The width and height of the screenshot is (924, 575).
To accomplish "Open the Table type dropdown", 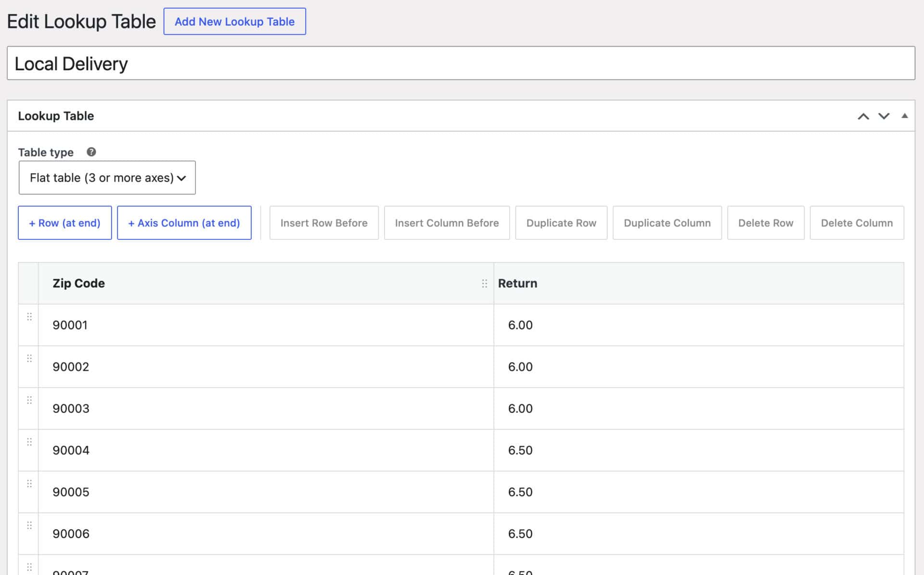I will (x=107, y=178).
